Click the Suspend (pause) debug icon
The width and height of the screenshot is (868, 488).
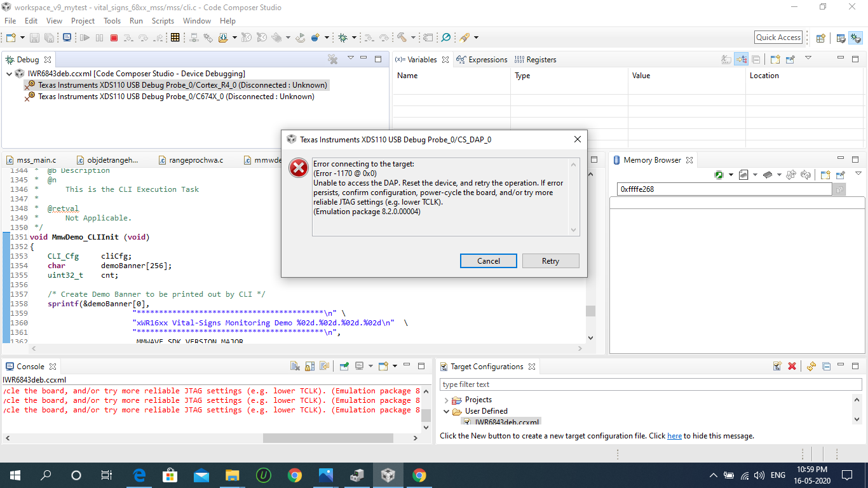click(x=99, y=37)
